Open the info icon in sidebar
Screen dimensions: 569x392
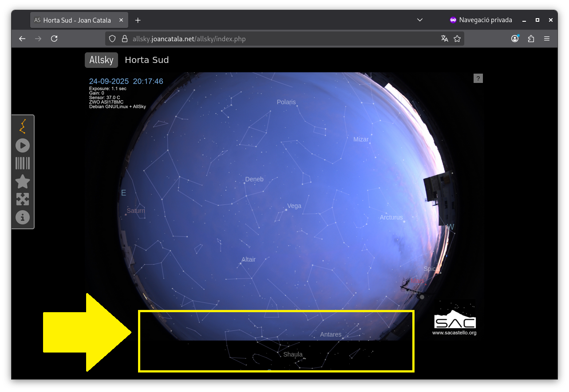click(23, 217)
